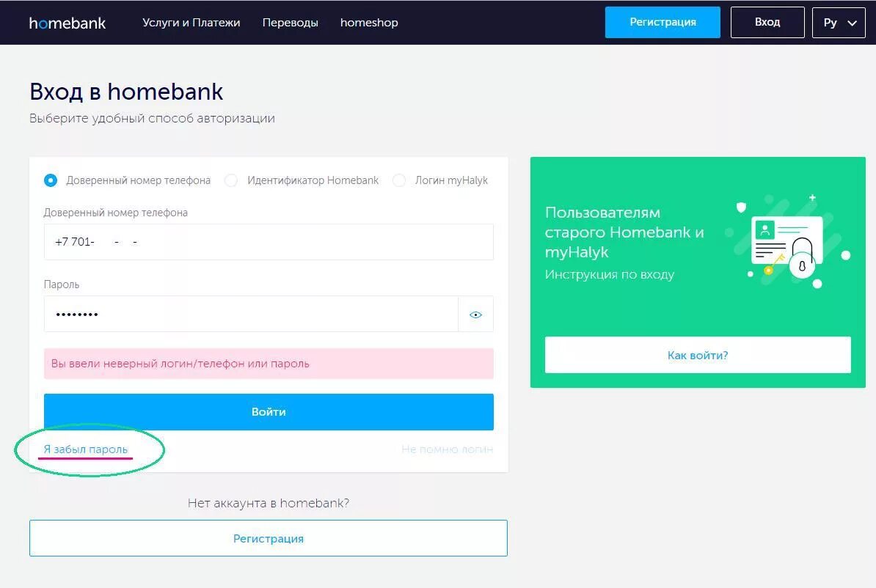Click the homebank logo

coord(67,23)
